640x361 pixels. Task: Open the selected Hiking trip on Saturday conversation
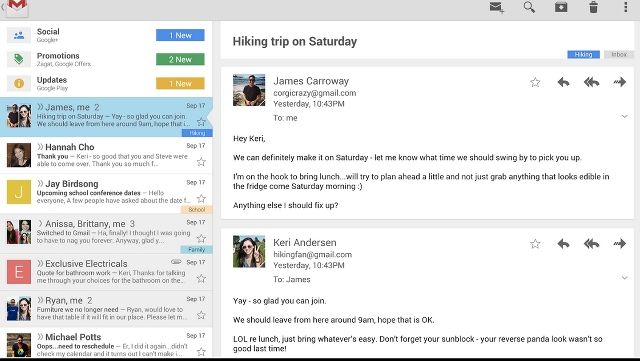(106, 117)
